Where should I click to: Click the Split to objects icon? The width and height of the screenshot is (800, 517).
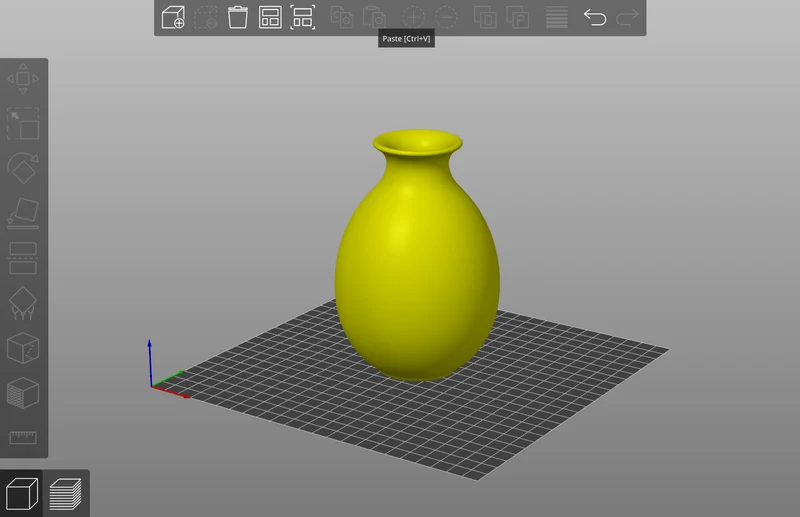[x=485, y=17]
